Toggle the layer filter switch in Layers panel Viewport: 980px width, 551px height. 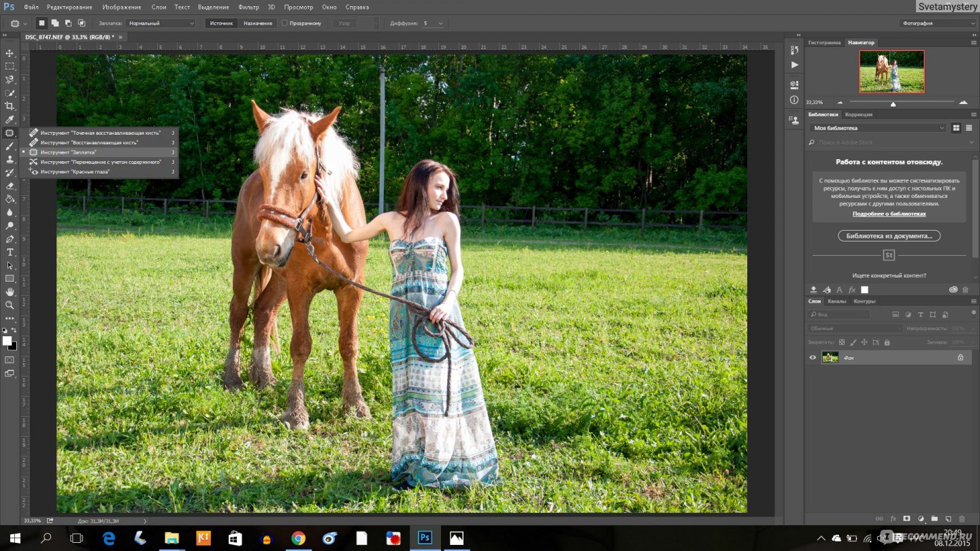tap(973, 314)
